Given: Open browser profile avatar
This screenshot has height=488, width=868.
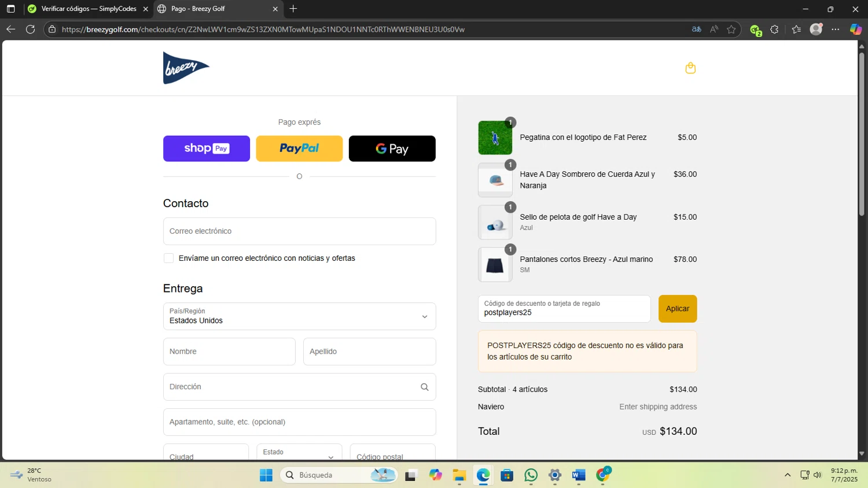Looking at the screenshot, I should (x=816, y=29).
